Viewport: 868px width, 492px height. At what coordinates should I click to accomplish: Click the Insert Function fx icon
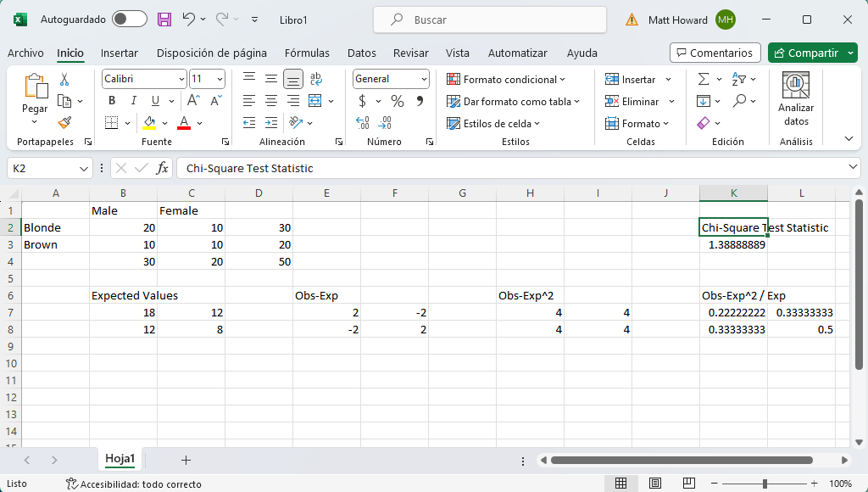(162, 168)
